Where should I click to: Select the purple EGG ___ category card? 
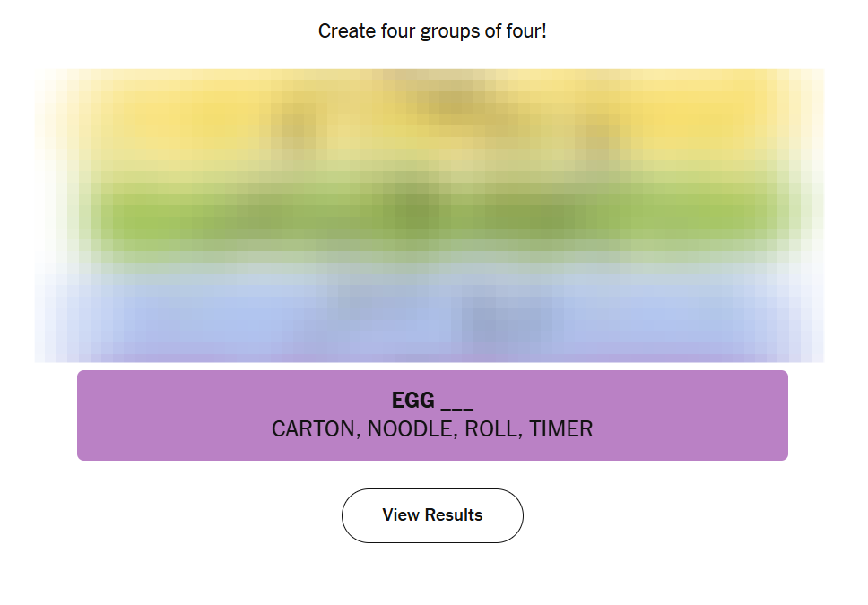click(x=432, y=415)
